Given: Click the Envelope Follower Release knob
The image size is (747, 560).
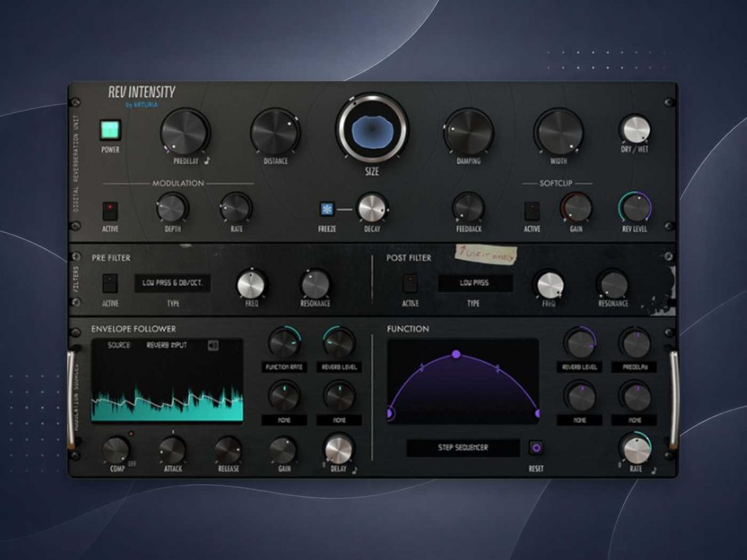Looking at the screenshot, I should pos(228,450).
